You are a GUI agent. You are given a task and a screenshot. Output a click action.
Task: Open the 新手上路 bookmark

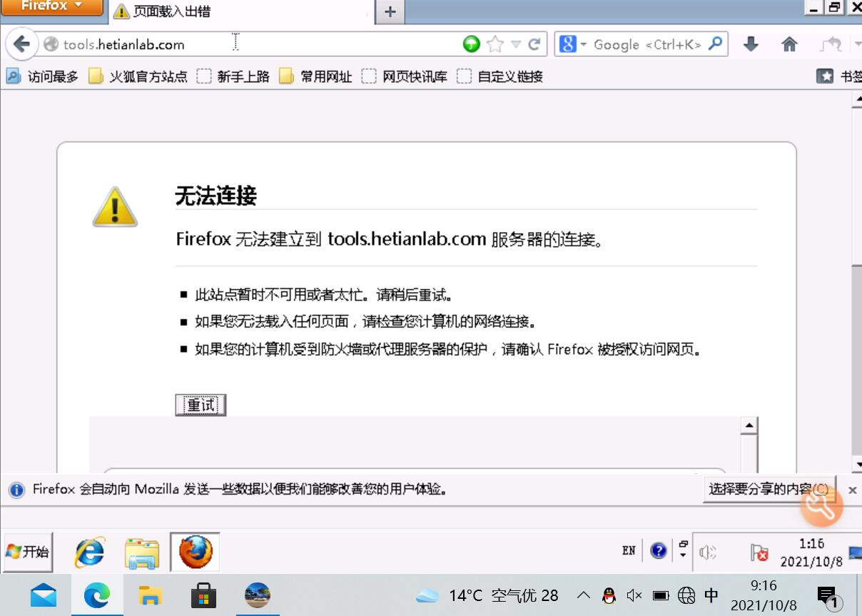pyautogui.click(x=233, y=76)
